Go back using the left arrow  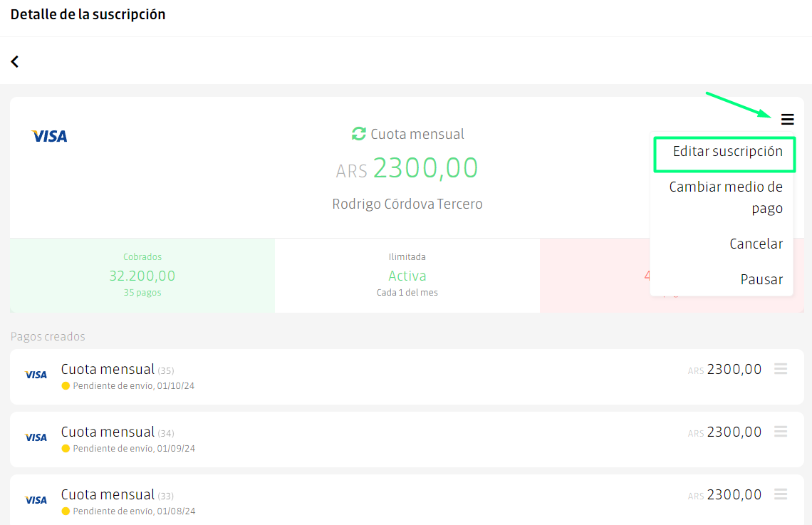pos(15,61)
